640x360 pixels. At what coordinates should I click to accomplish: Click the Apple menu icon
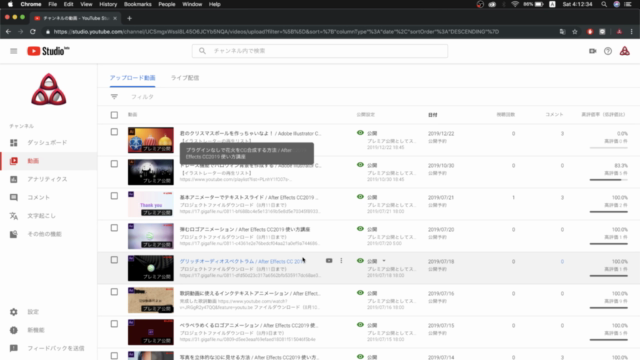click(x=10, y=4)
